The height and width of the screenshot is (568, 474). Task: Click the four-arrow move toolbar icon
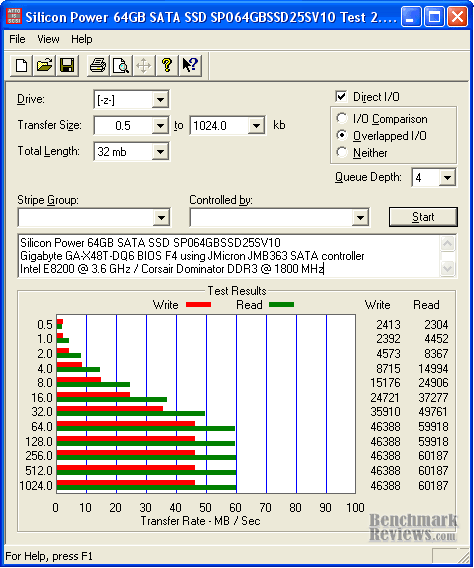[144, 66]
